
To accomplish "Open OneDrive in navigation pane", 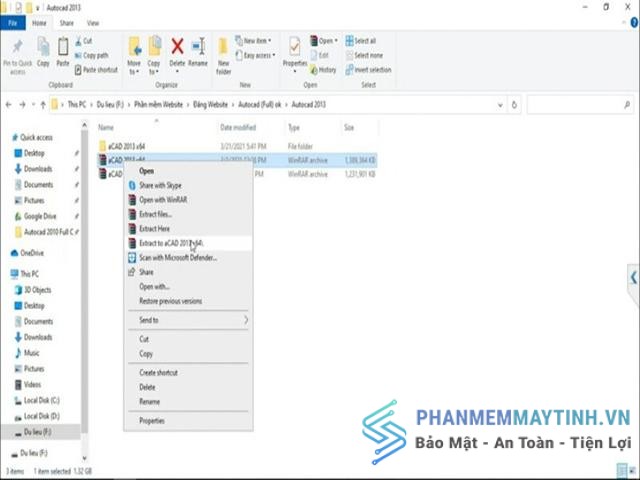I will coord(27,253).
